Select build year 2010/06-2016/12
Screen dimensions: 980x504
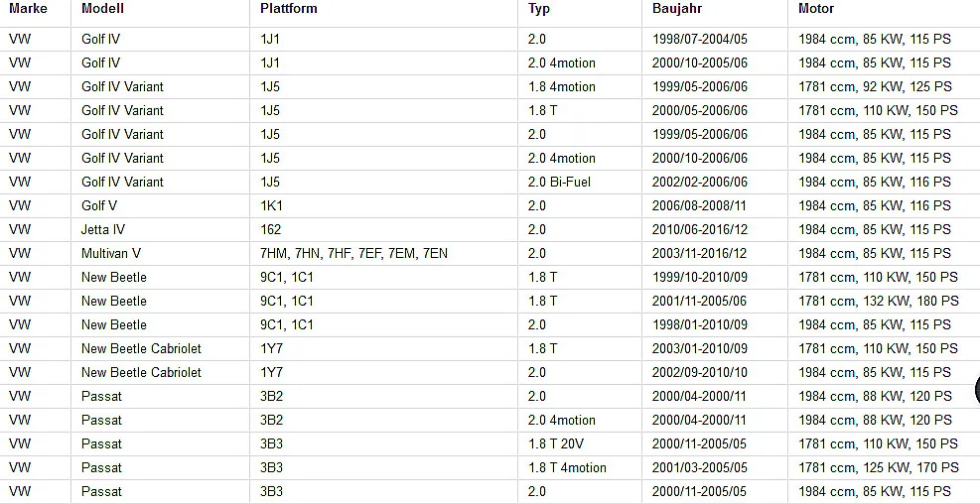pos(699,229)
